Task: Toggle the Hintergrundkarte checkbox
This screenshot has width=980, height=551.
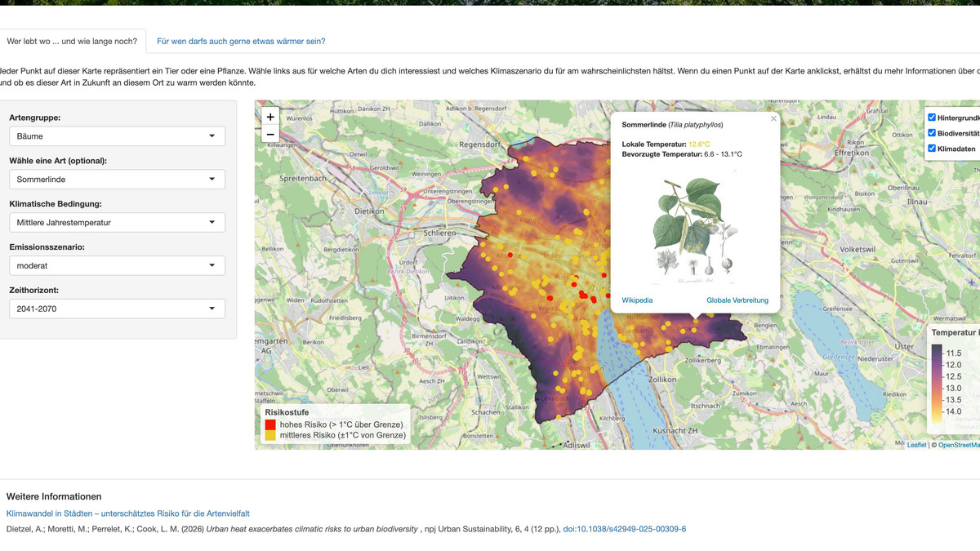Action: 932,118
